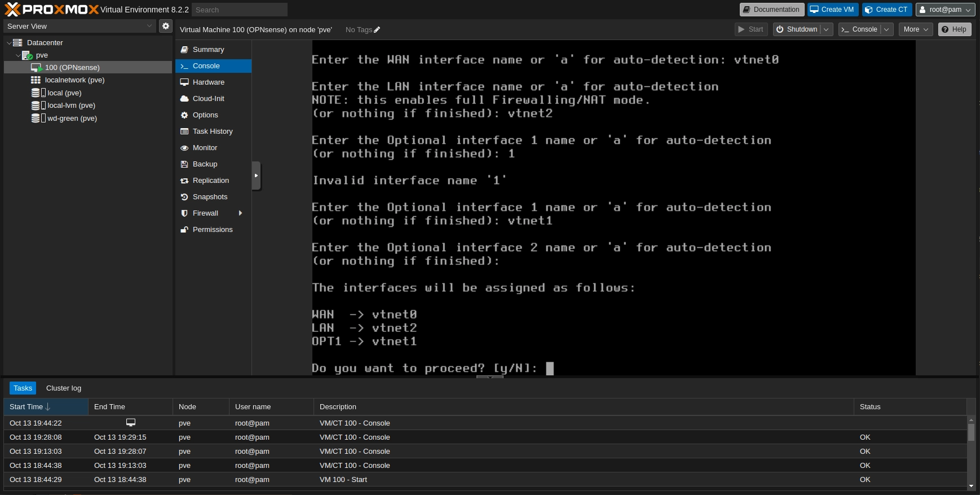
Task: Open the Summary tab
Action: 213,50
